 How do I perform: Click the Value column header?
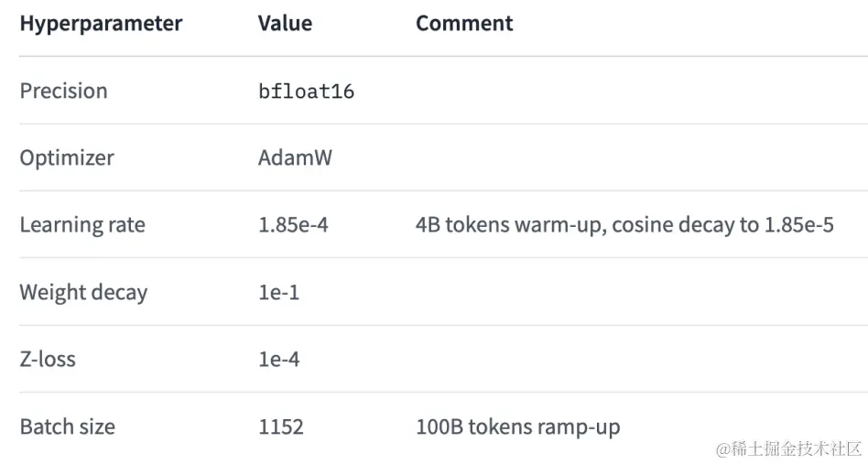285,23
